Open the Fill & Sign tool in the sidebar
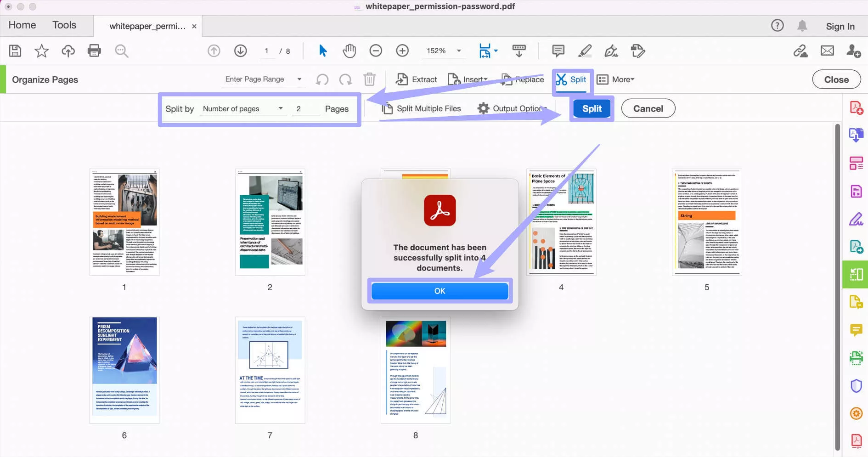 (856, 220)
